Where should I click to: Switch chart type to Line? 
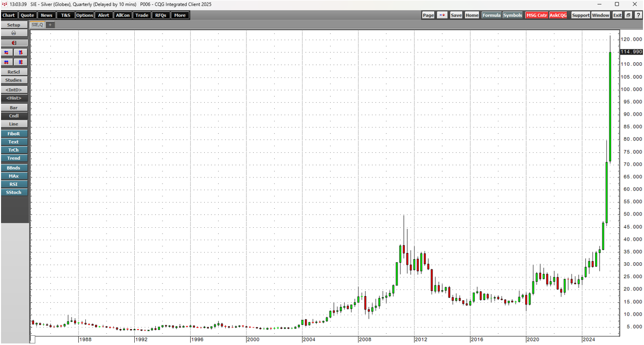click(x=14, y=124)
